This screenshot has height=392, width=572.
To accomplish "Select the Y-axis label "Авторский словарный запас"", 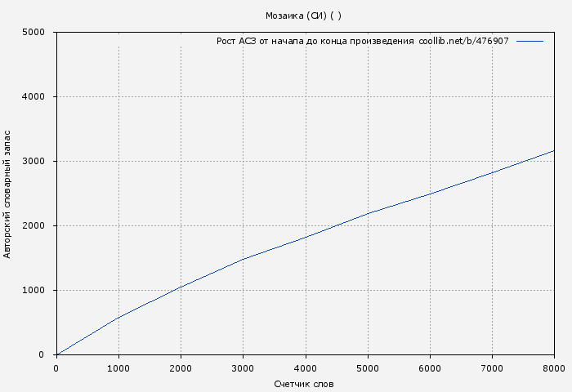I will pyautogui.click(x=8, y=194).
